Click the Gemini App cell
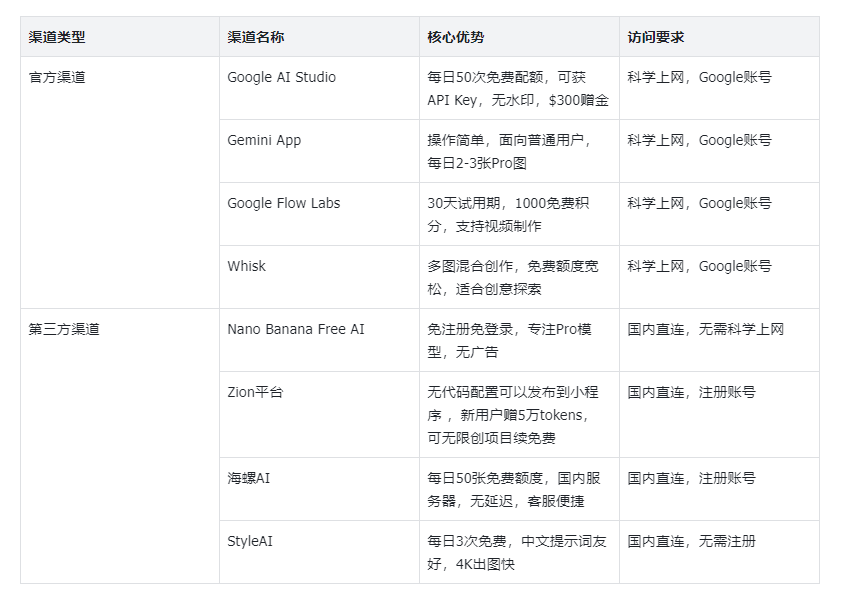Screen dimensions: 846x597 [x=319, y=151]
